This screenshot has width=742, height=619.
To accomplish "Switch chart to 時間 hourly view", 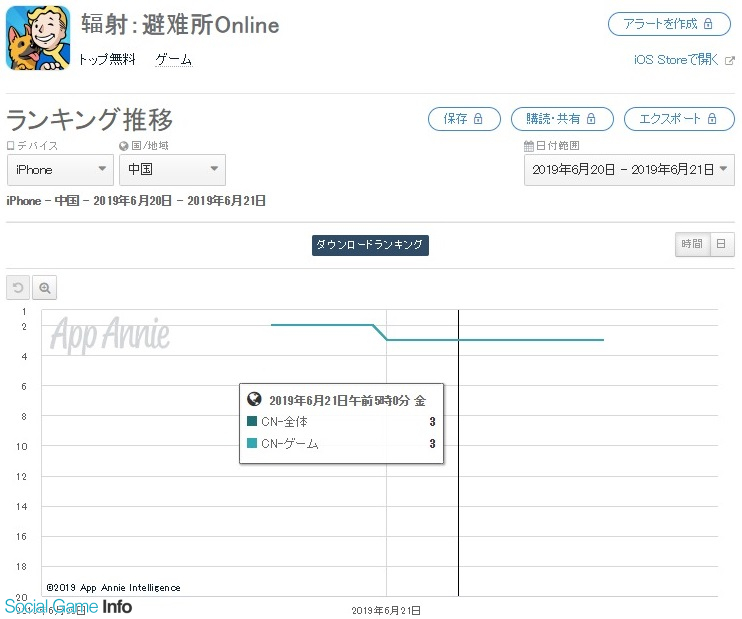I will pos(692,244).
